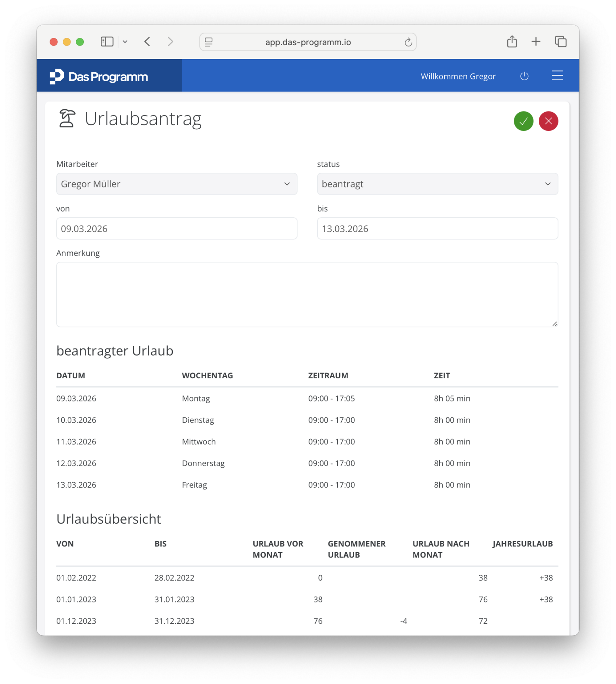Viewport: 616px width, 684px height.
Task: Click the von date field
Action: tap(177, 229)
